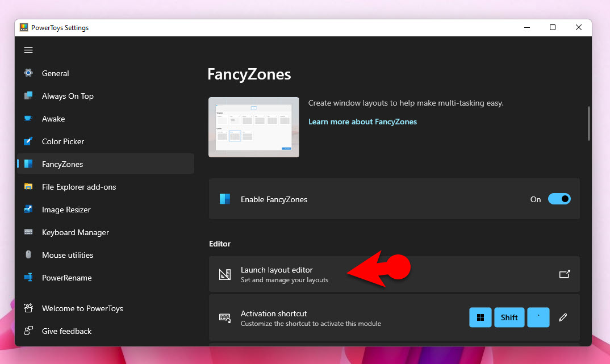Go to Always On Top settings

point(106,96)
